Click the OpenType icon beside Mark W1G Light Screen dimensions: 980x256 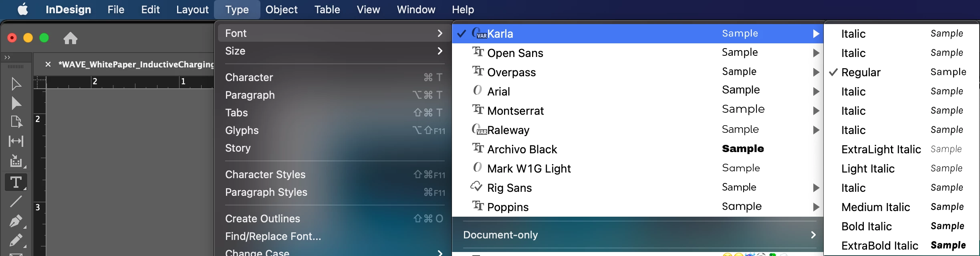pos(477,167)
